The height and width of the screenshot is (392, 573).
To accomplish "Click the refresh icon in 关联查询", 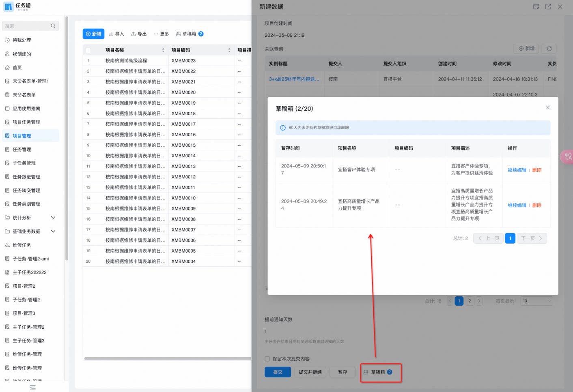I will click(x=549, y=49).
